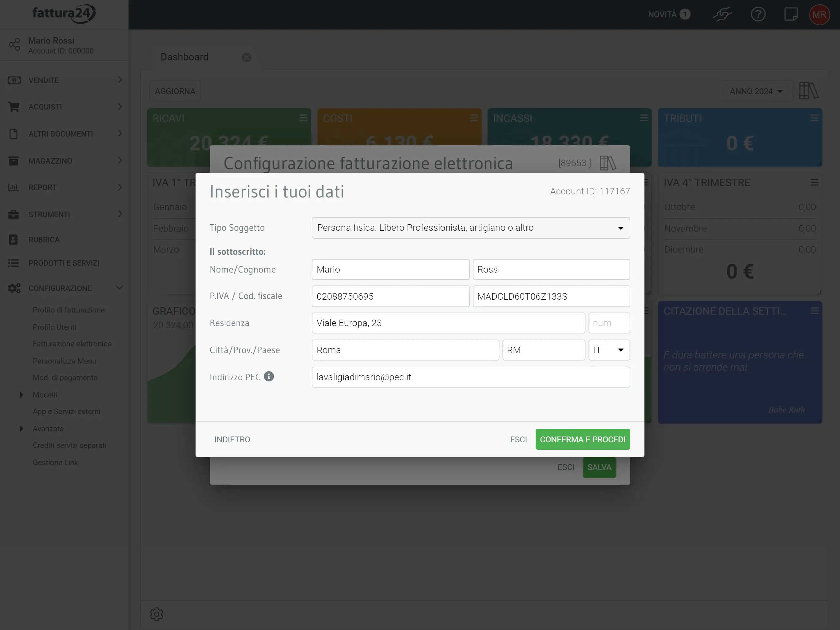Open the dashboard settings gear icon

tap(157, 614)
